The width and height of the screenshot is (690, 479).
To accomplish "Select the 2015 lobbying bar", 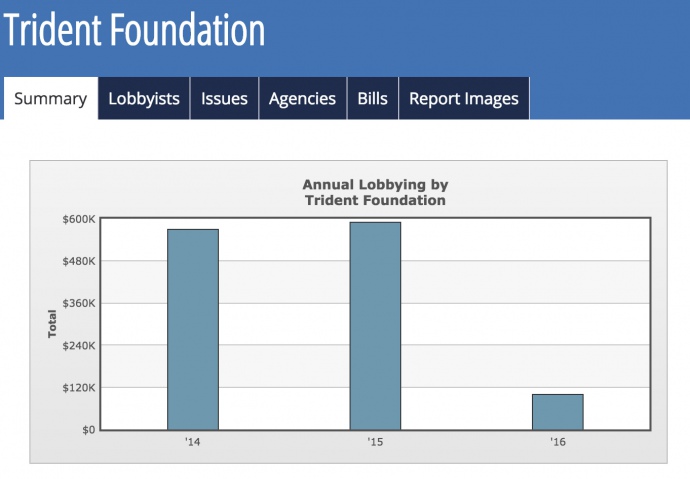I will pos(375,326).
